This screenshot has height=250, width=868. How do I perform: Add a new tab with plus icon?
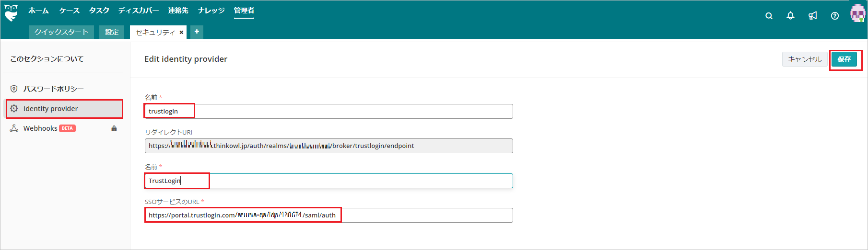197,32
